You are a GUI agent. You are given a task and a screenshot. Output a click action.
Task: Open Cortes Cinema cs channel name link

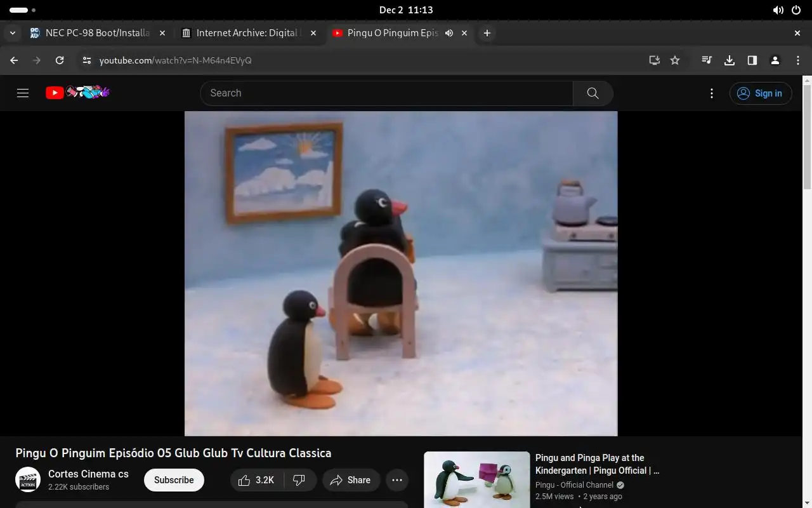(x=88, y=474)
